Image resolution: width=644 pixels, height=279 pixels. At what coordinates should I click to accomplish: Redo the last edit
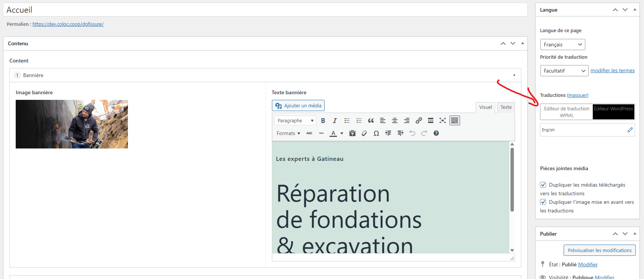tap(424, 133)
